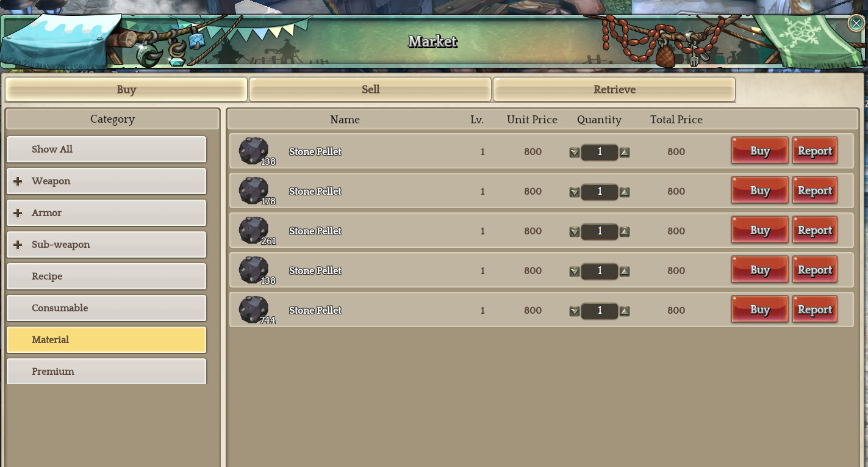This screenshot has width=868, height=467.
Task: Increase quantity on the first Stone Pellet row
Action: point(625,153)
